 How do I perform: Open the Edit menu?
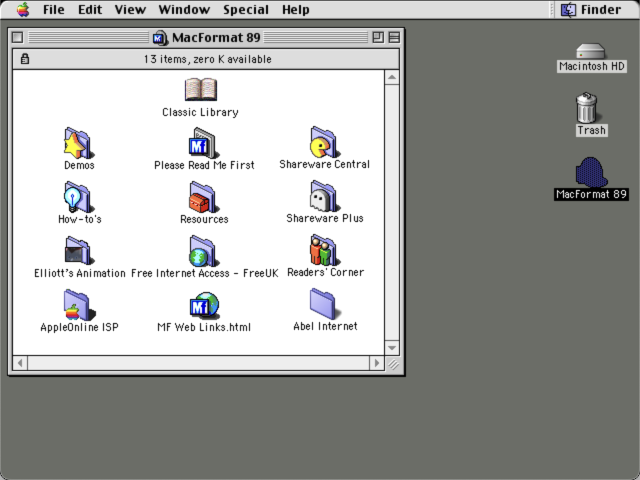click(90, 9)
